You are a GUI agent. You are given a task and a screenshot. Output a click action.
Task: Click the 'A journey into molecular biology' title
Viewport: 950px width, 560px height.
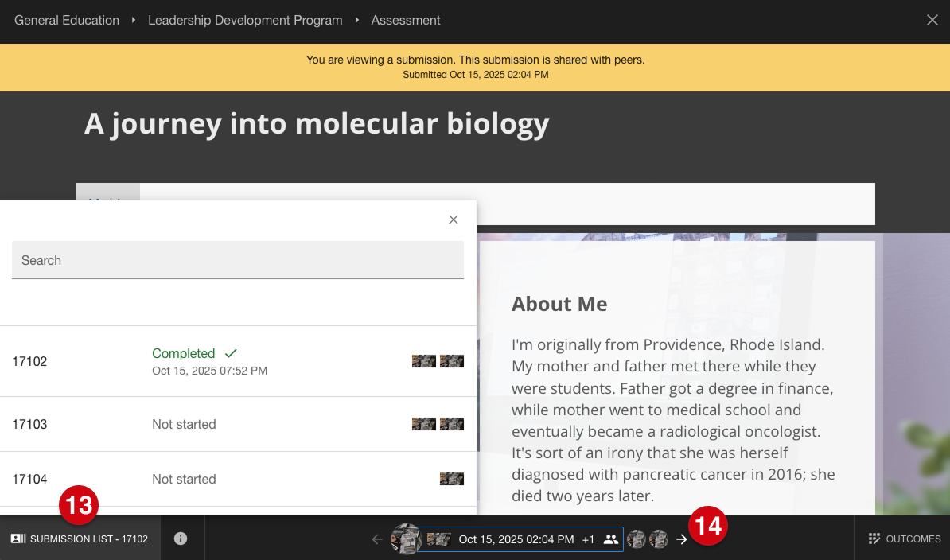[316, 123]
